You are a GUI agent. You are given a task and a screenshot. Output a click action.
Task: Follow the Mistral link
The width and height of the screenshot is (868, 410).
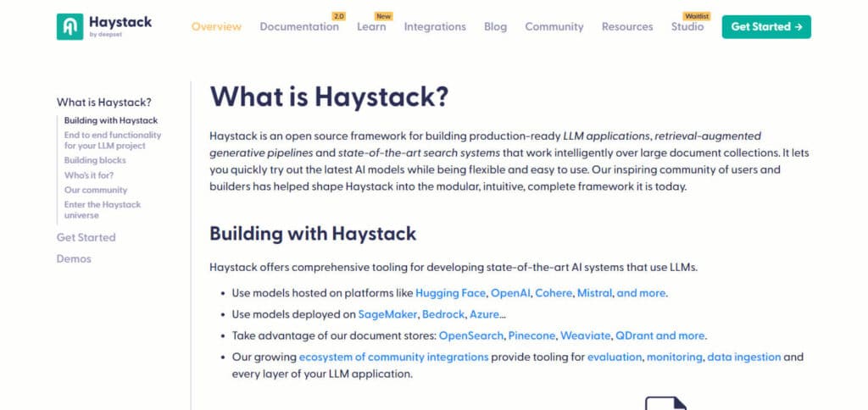point(594,293)
